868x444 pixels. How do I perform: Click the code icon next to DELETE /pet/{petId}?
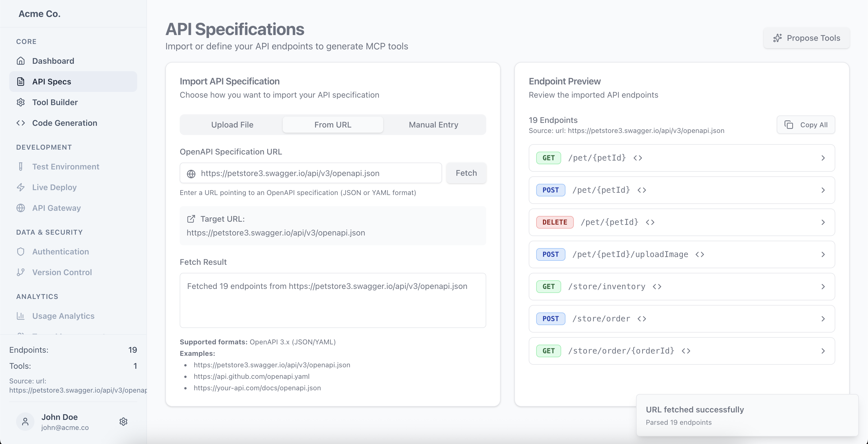click(650, 222)
